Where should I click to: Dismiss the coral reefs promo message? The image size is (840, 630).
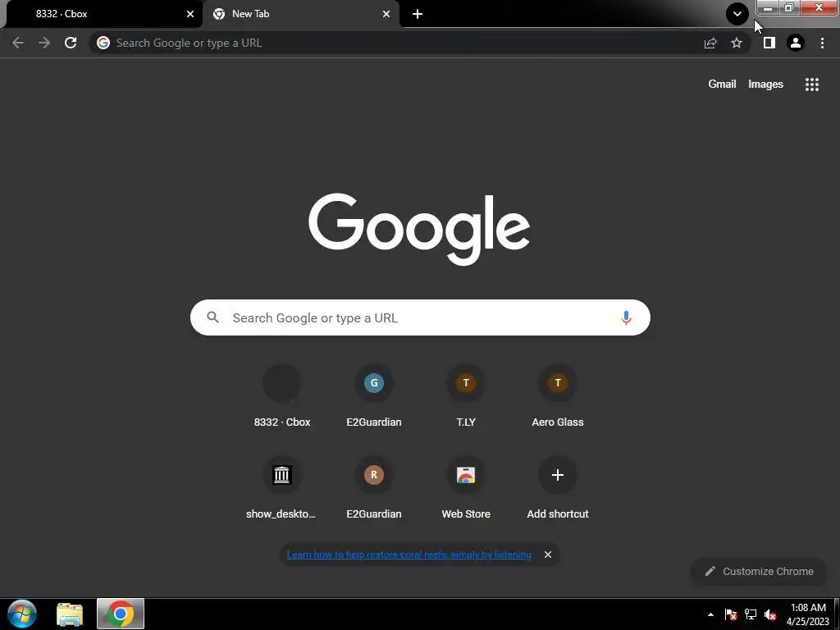click(547, 555)
